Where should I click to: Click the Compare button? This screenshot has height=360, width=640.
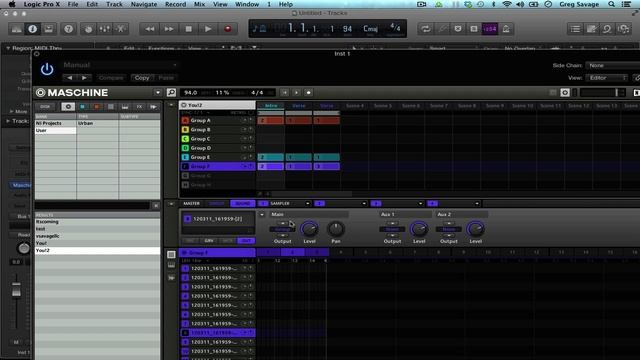click(x=111, y=78)
